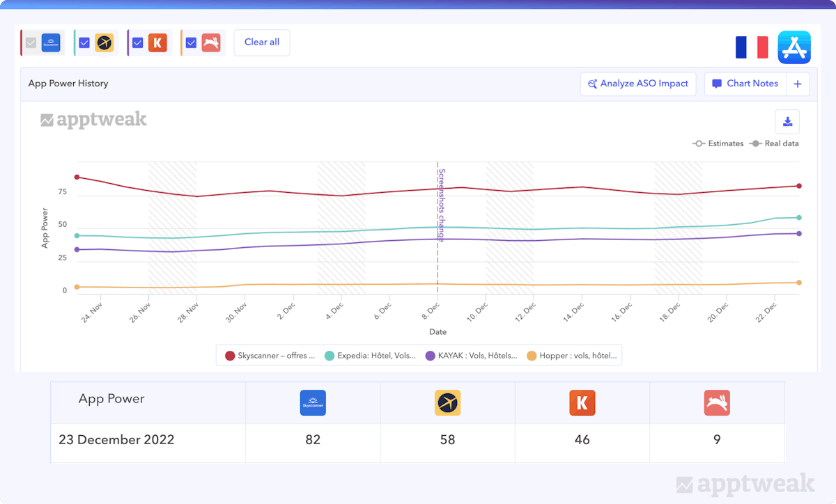Expand chart notes with plus button
This screenshot has width=836, height=504.
pyautogui.click(x=798, y=84)
